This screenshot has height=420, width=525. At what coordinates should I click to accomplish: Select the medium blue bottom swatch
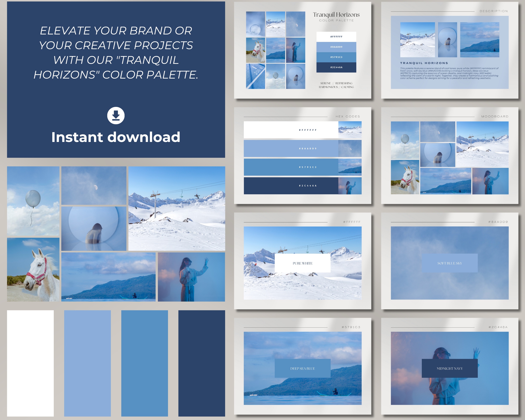[x=144, y=363]
